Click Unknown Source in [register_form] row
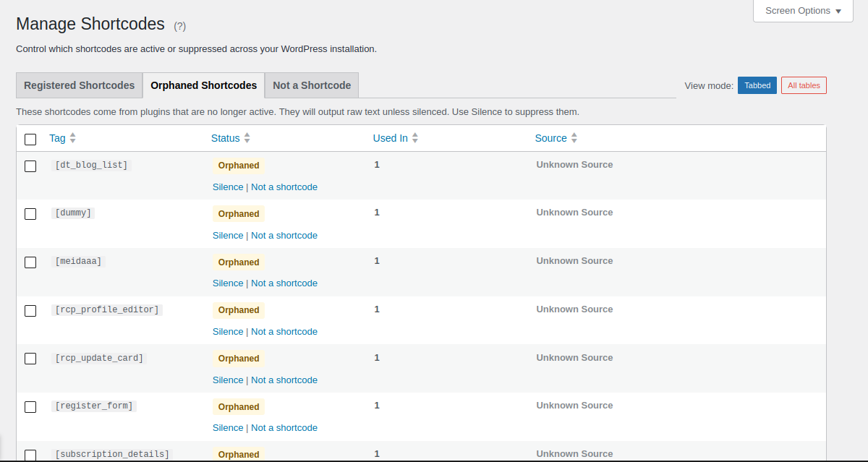Image resolution: width=868 pixels, height=462 pixels. [x=574, y=406]
